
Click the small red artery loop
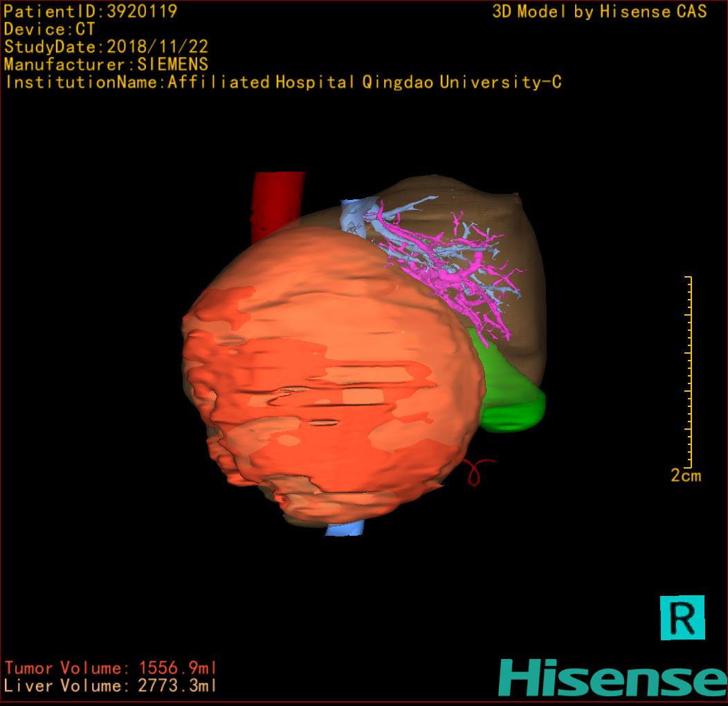[x=476, y=471]
